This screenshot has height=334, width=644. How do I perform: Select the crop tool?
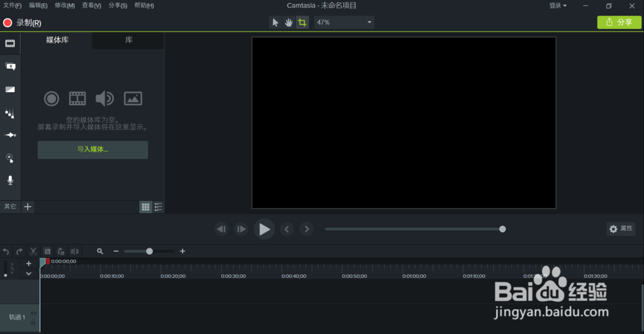(x=302, y=22)
